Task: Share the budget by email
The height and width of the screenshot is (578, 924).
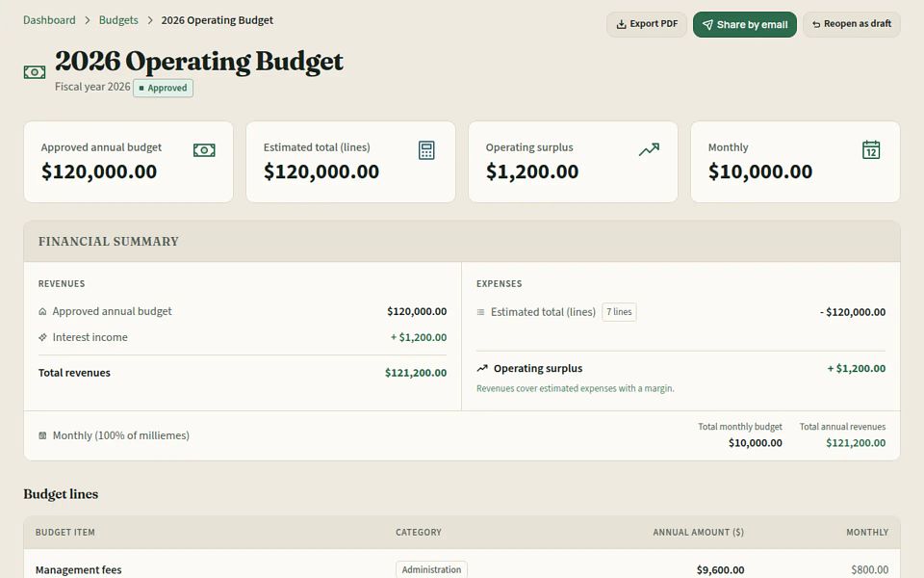Action: point(745,24)
